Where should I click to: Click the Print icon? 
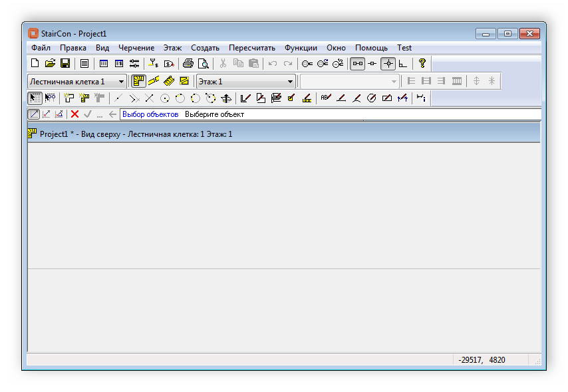coord(188,64)
